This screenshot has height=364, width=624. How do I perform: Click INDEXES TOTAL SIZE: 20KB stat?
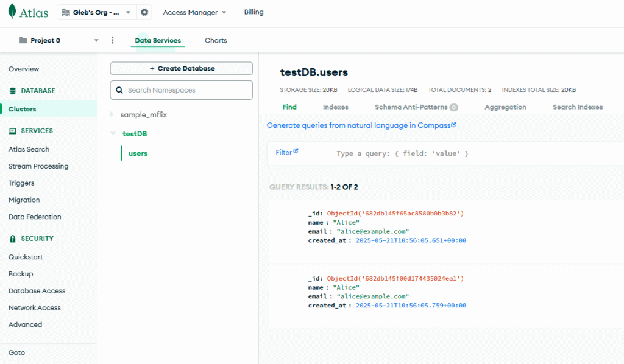(539, 90)
